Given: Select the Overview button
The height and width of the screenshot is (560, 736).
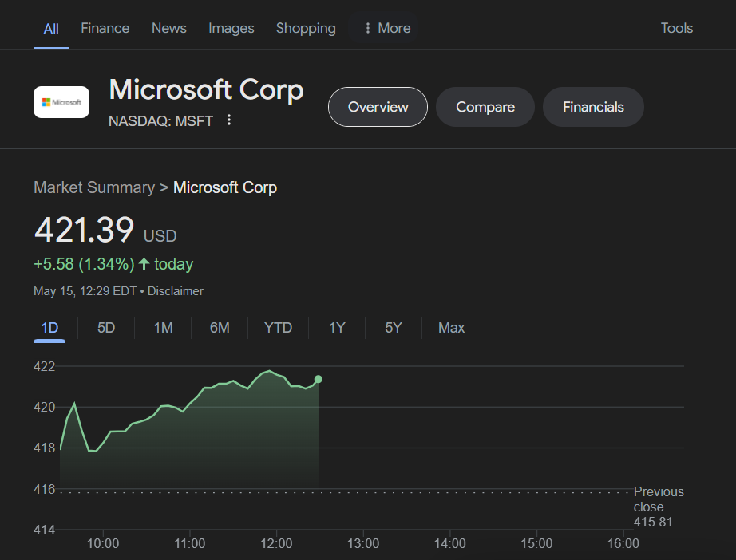Looking at the screenshot, I should (378, 107).
